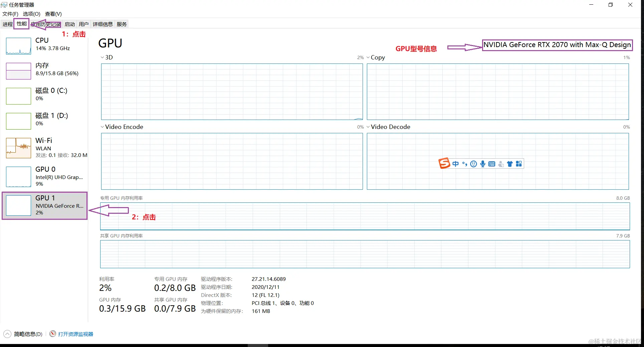Click the shared GPU memory graph

click(365, 254)
